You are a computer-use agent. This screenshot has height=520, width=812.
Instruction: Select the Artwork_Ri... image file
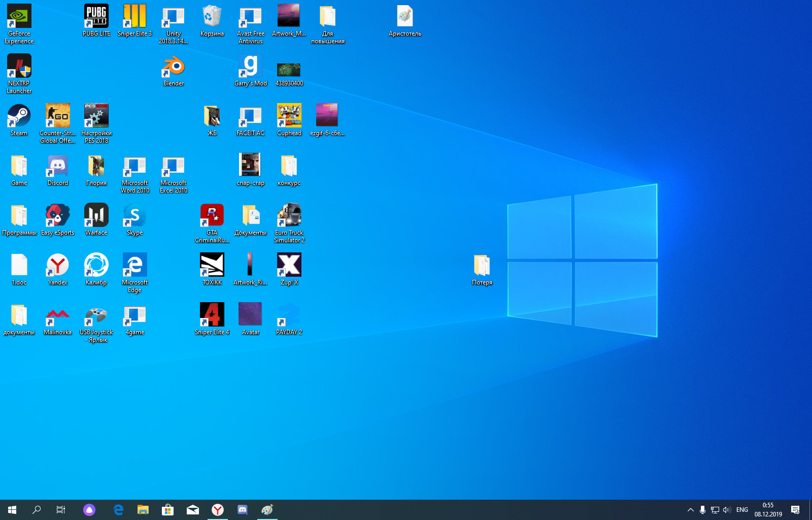click(251, 269)
